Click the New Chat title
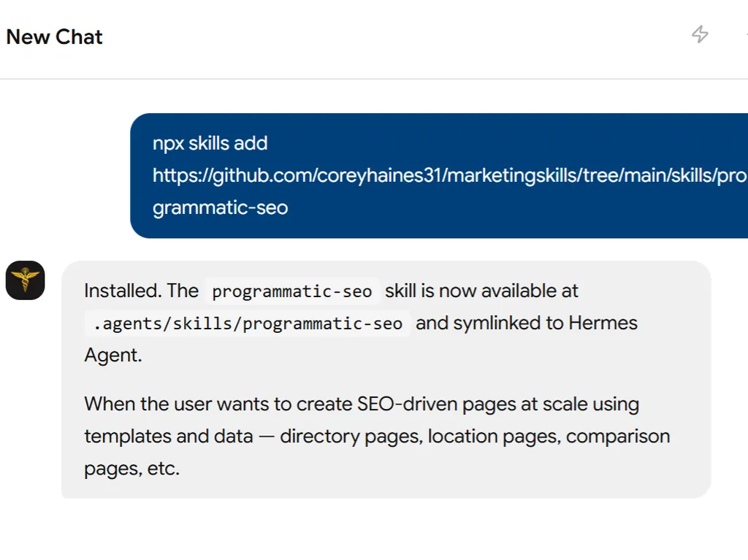This screenshot has height=560, width=748. [x=54, y=37]
